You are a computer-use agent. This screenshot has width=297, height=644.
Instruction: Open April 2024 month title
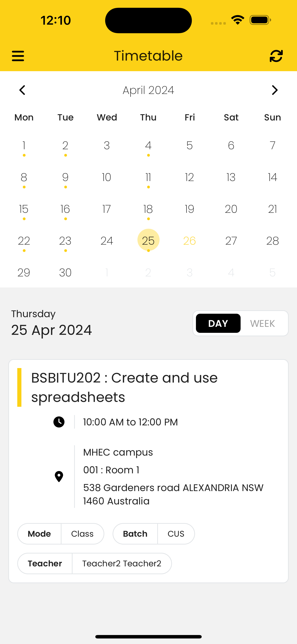(148, 90)
